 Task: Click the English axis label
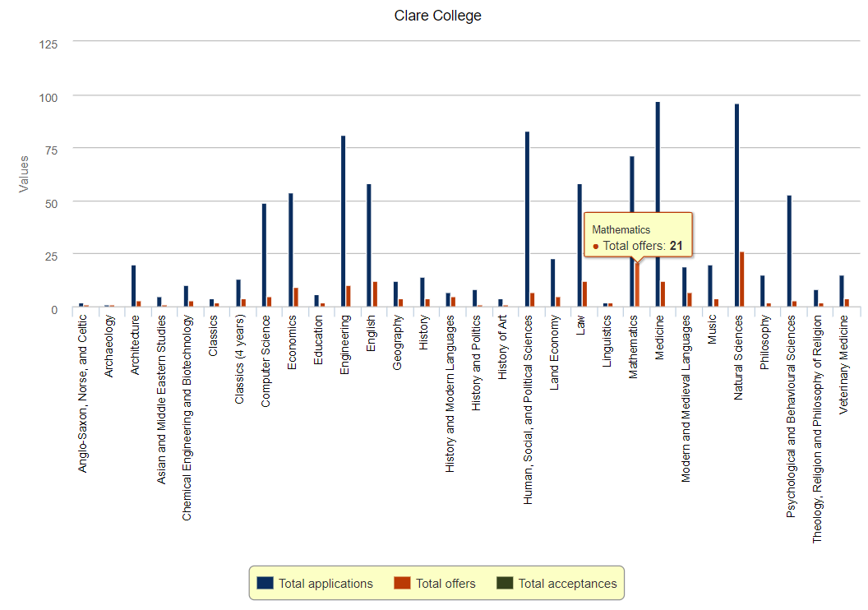(x=371, y=333)
